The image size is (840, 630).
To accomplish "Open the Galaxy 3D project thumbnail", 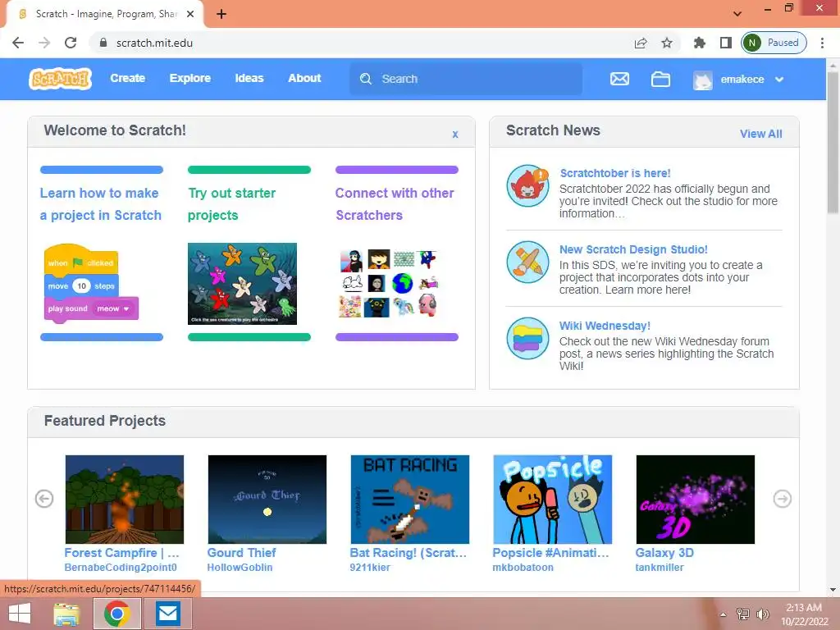I will [695, 500].
